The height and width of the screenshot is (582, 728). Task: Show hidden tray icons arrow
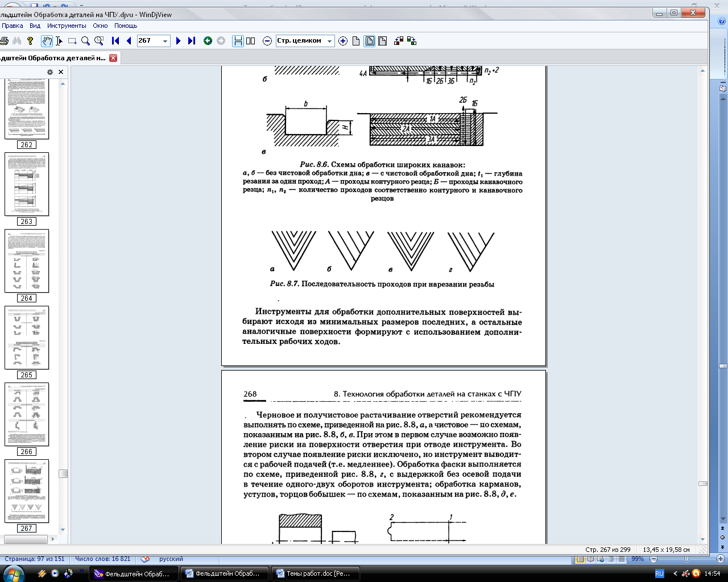point(675,573)
